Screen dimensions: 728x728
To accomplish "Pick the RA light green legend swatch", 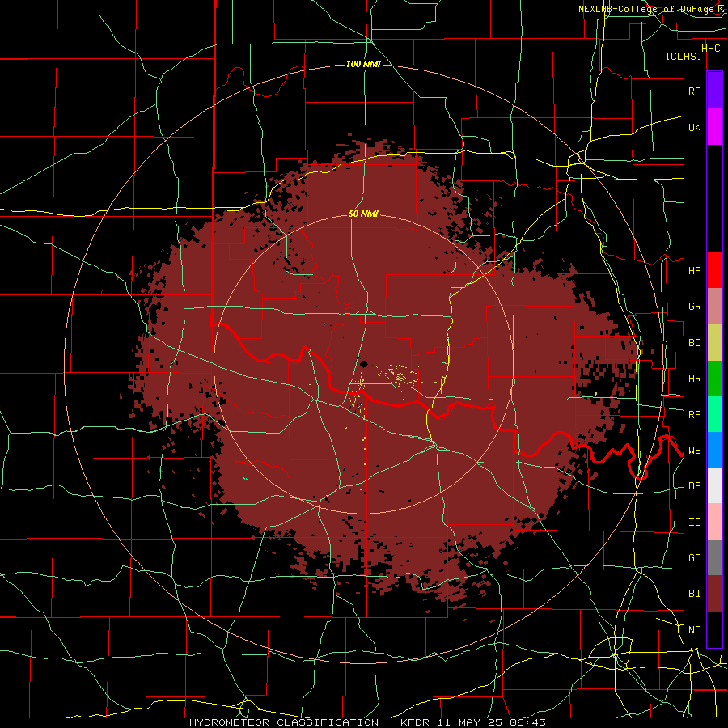I will 714,414.
